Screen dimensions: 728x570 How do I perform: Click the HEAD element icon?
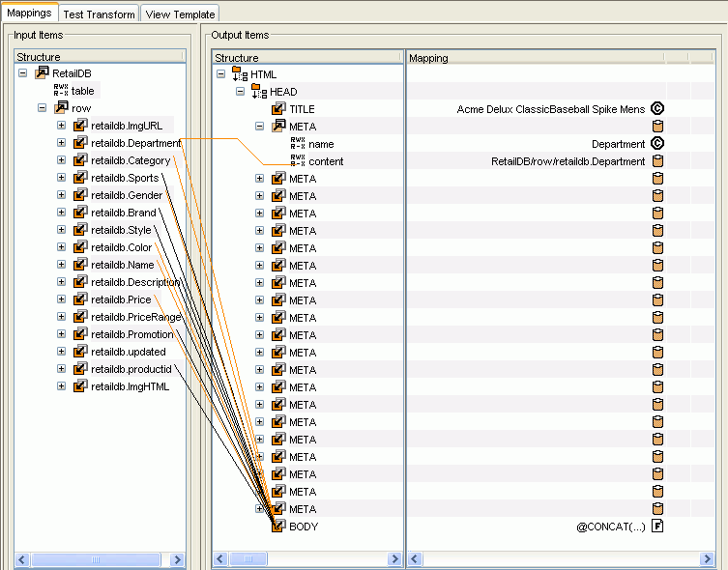[258, 92]
